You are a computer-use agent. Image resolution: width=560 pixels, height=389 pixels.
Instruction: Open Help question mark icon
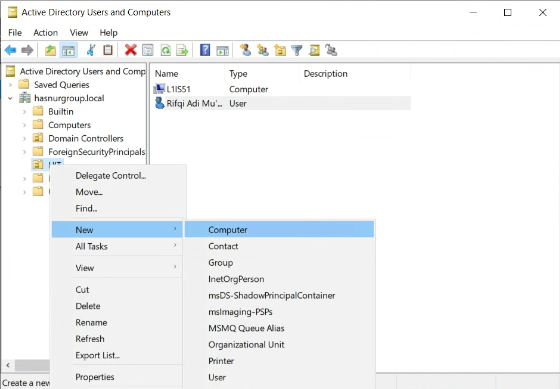205,50
